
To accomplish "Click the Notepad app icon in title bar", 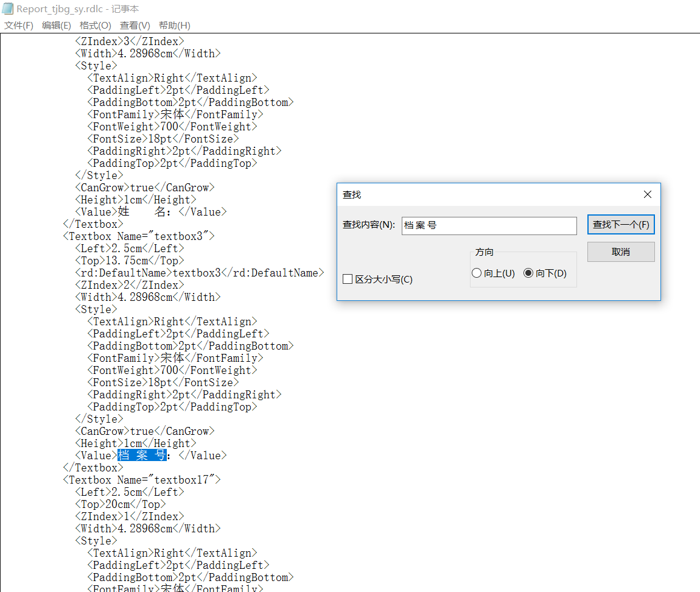I will (x=8, y=9).
